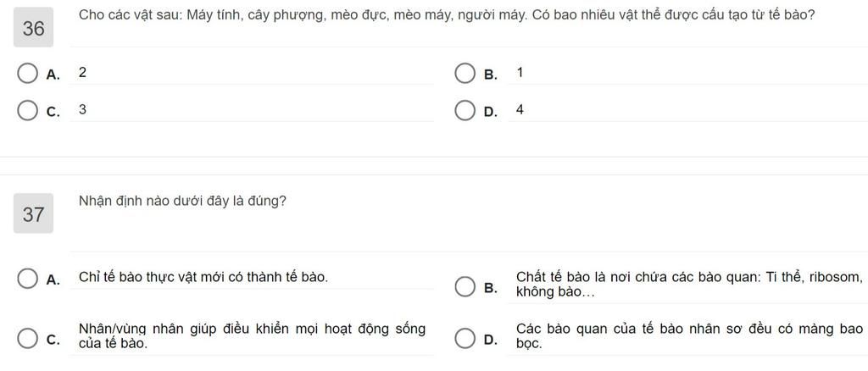868x371 pixels.
Task: Pick radio option D in question 36
Action: (465, 111)
